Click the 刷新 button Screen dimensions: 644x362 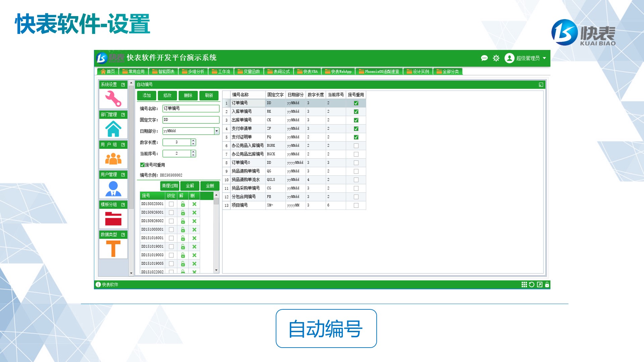pos(209,96)
